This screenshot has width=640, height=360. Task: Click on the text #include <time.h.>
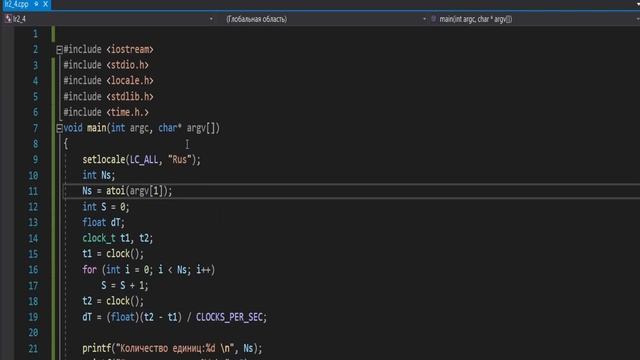pyautogui.click(x=106, y=112)
